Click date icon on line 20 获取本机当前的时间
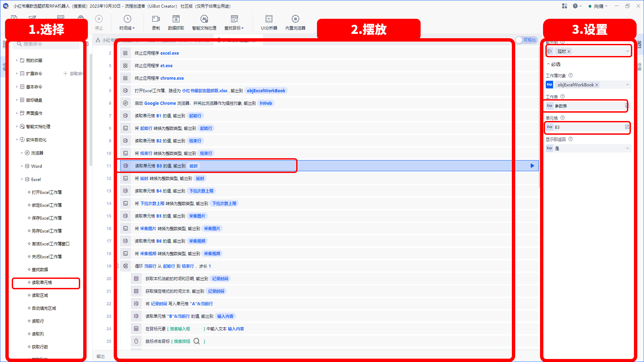 (136, 279)
